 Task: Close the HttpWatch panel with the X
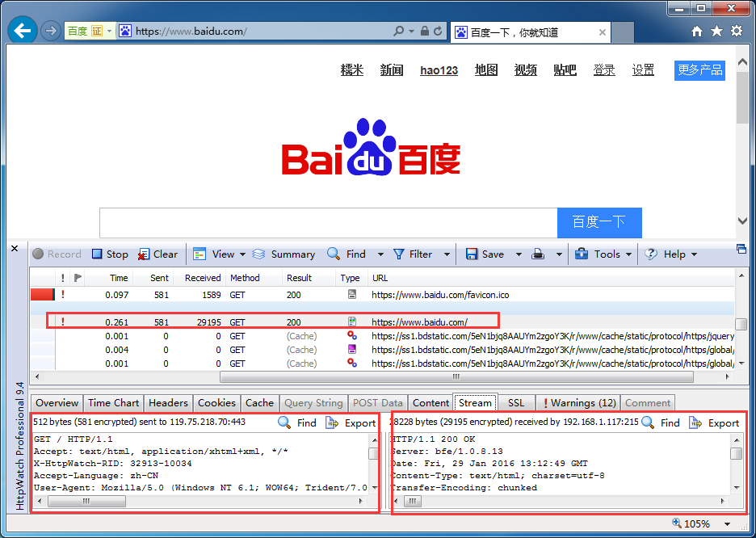click(x=15, y=248)
